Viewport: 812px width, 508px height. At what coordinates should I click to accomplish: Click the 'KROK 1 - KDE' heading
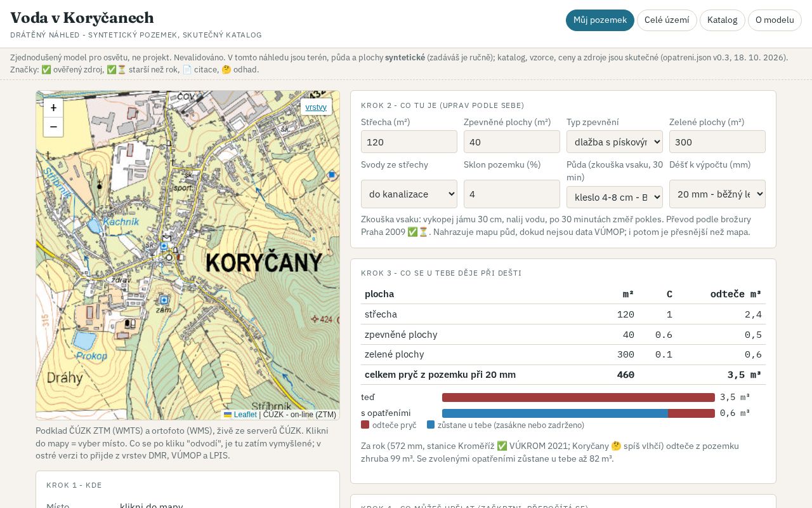pyautogui.click(x=74, y=485)
